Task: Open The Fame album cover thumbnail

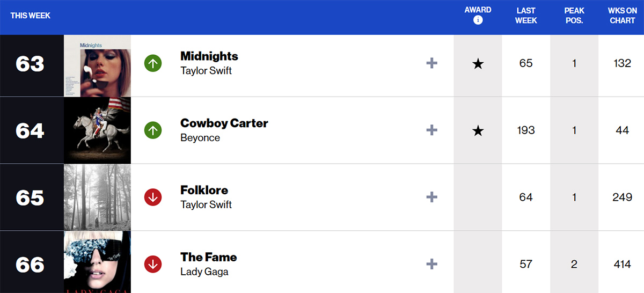Action: 97,263
